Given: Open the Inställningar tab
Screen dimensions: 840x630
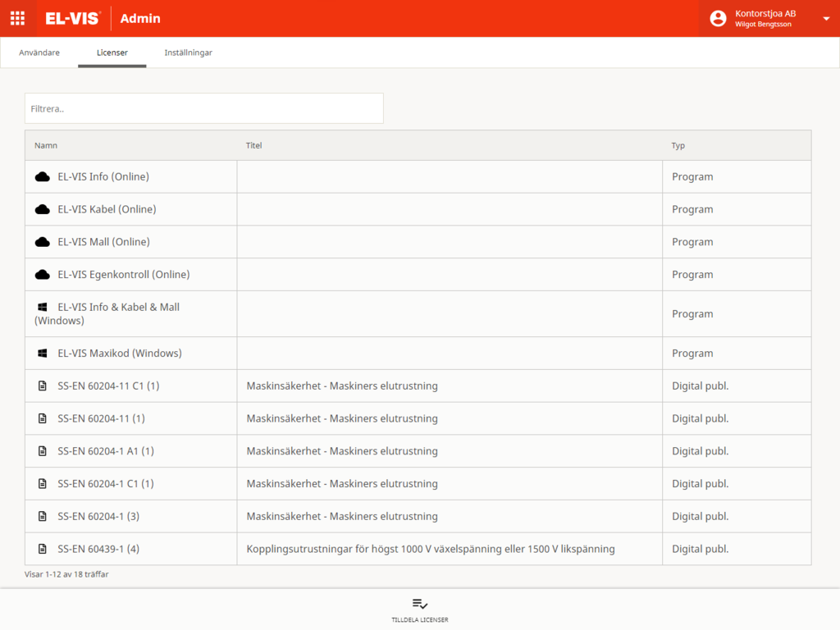Looking at the screenshot, I should point(188,52).
